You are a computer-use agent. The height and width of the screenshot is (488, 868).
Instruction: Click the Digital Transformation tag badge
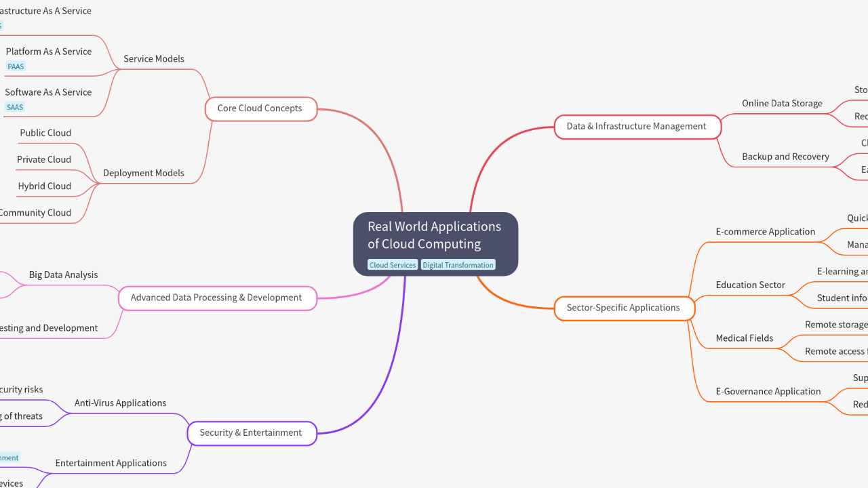coord(458,265)
